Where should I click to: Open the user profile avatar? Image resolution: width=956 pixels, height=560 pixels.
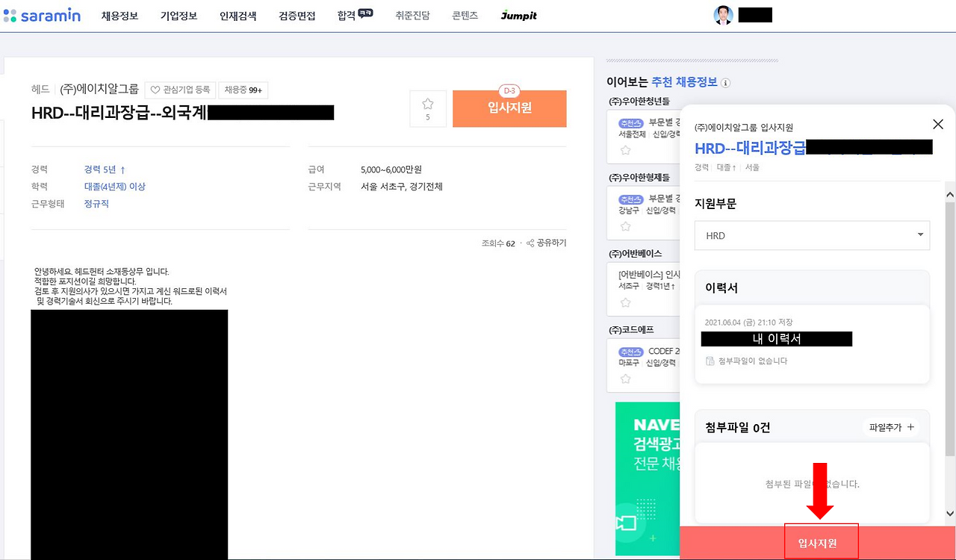click(723, 15)
